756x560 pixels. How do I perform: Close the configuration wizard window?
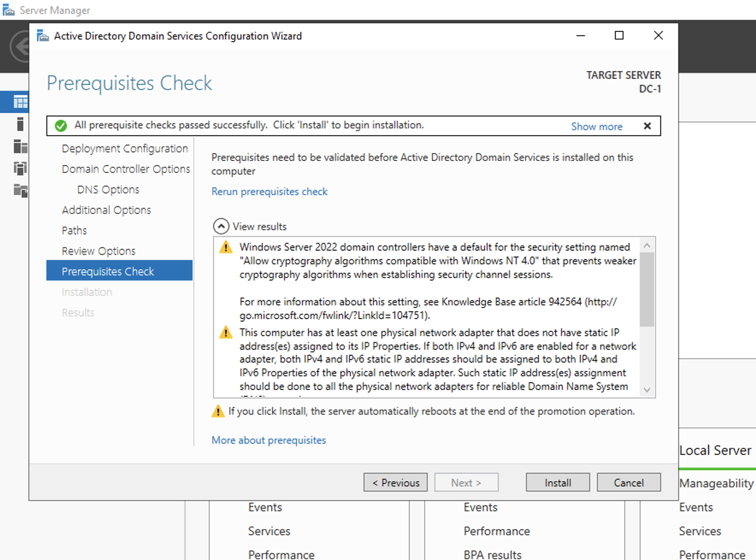(x=659, y=35)
